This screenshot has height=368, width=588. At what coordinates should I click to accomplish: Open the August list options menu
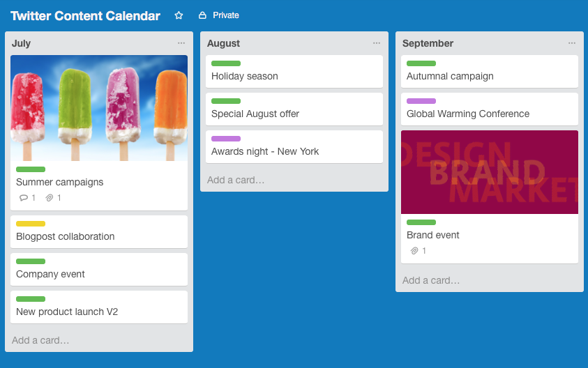pos(377,43)
